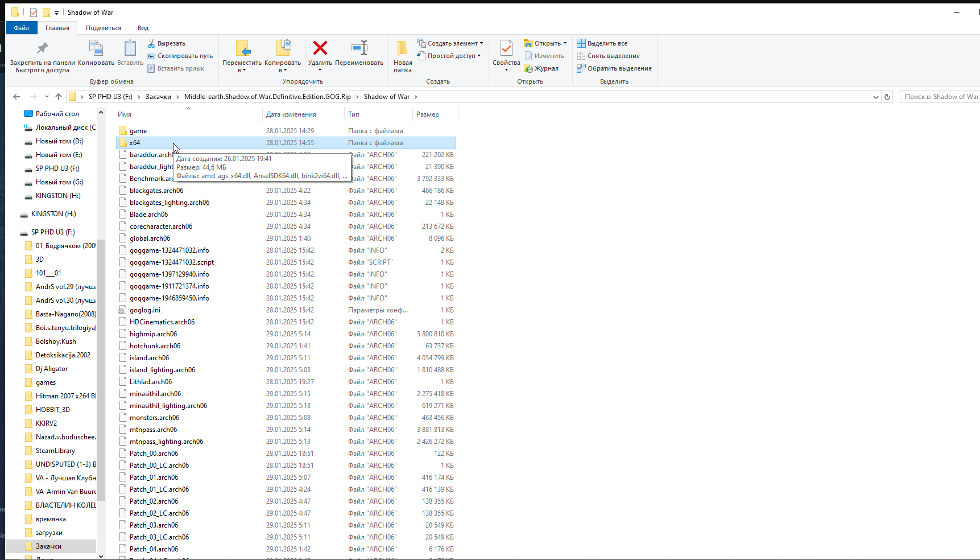980x560 pixels.
Task: Sort files by Дата изменения column
Action: (303, 114)
